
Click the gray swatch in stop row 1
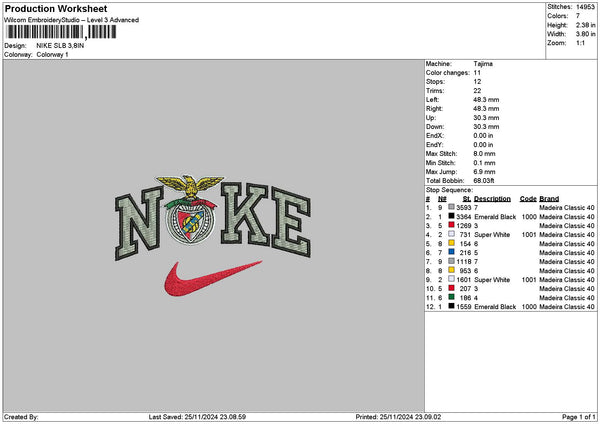[x=452, y=207]
